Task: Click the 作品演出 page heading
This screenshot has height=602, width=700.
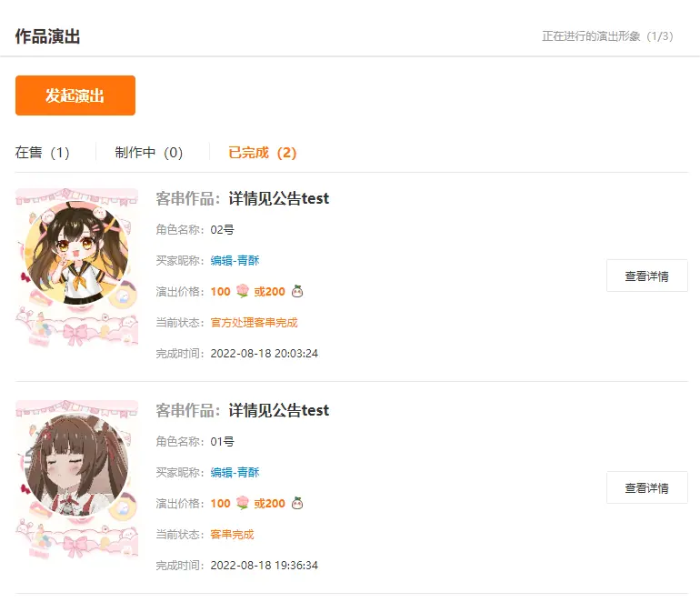Action: point(48,36)
